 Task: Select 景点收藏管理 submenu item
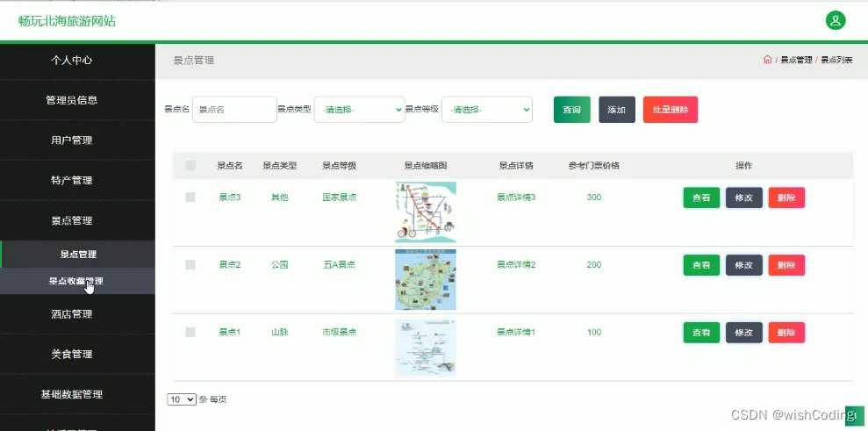click(x=75, y=281)
